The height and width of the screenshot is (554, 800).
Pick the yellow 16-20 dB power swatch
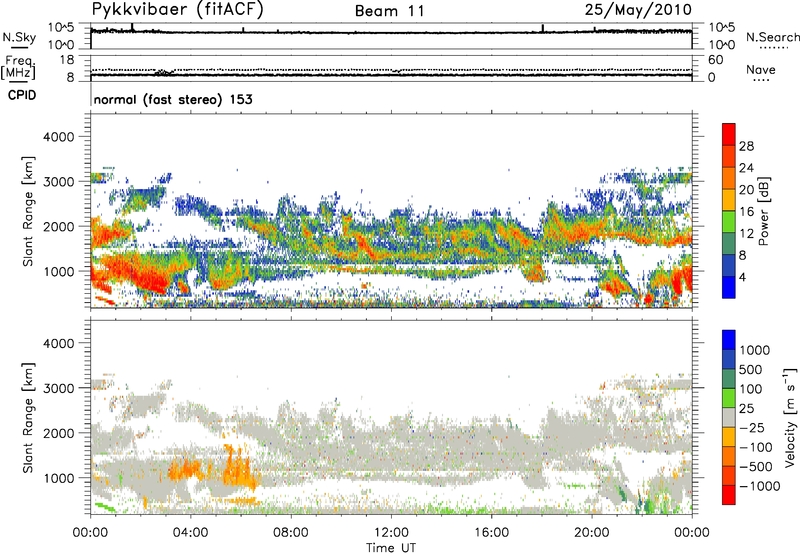click(x=729, y=200)
